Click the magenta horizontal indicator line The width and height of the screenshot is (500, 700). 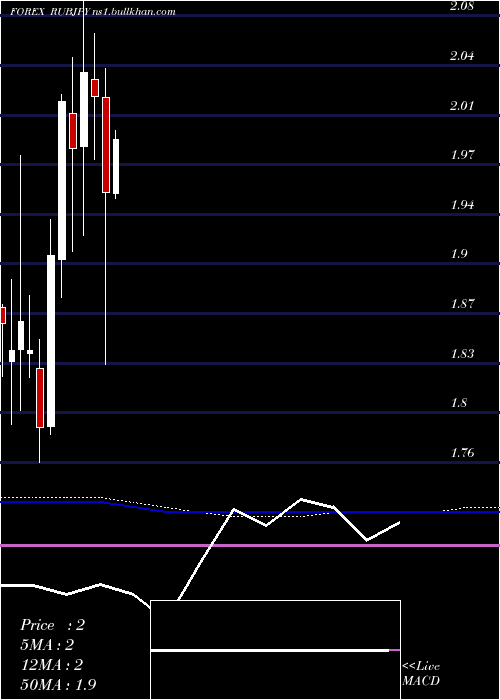pyautogui.click(x=250, y=546)
